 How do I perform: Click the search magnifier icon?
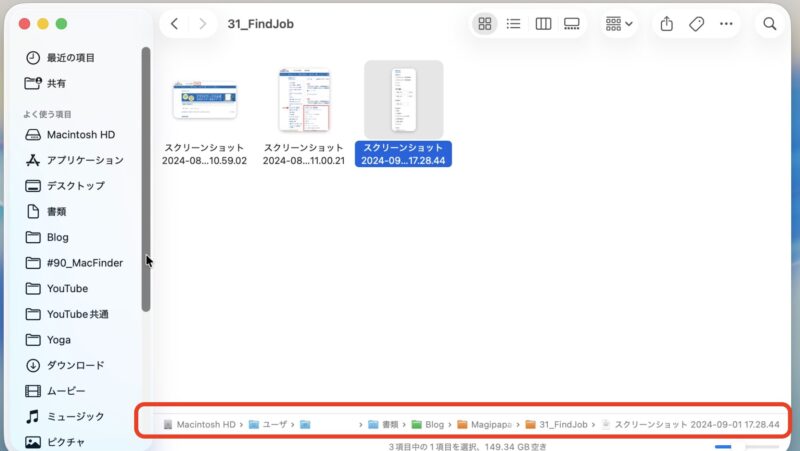pyautogui.click(x=770, y=24)
